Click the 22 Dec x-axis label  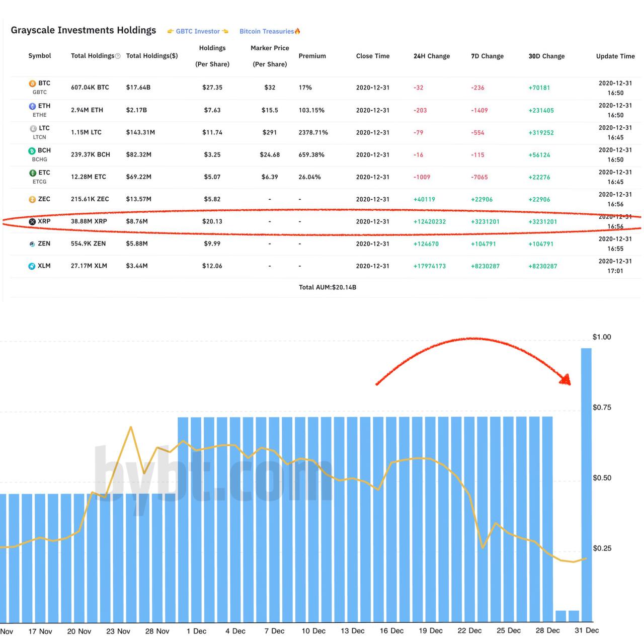(469, 631)
